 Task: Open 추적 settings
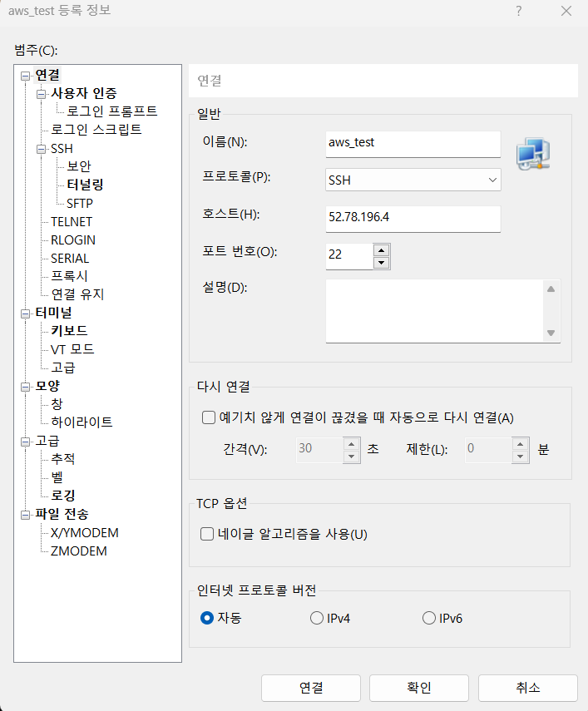pos(63,459)
